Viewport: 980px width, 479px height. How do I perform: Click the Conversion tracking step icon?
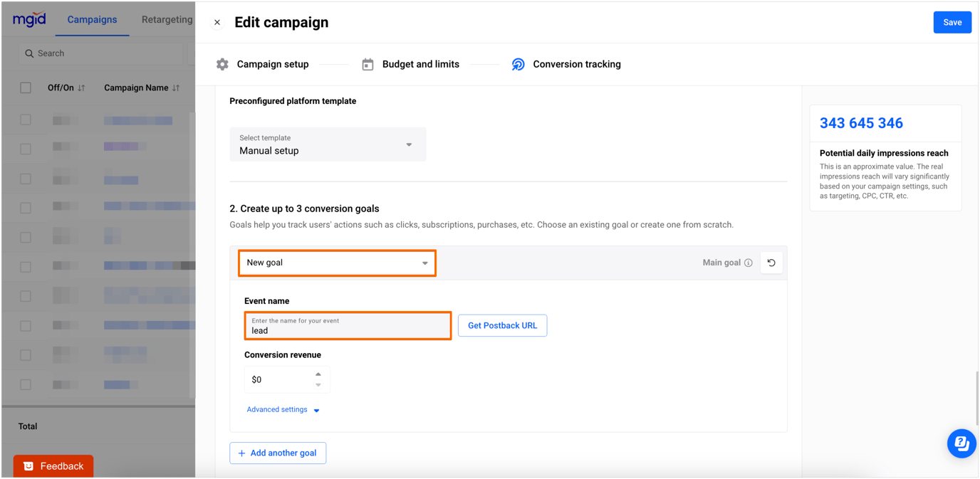tap(518, 63)
